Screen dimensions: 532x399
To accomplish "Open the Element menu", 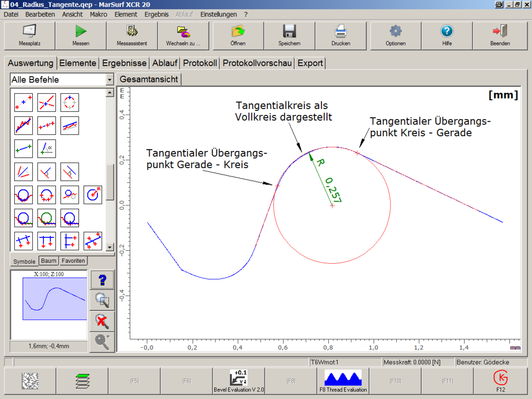I will pos(126,14).
